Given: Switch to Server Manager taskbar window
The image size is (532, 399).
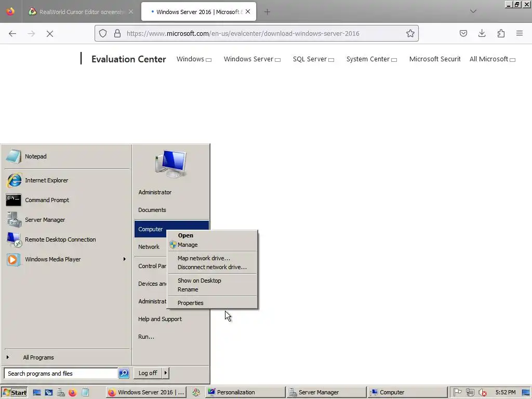Looking at the screenshot, I should click(x=326, y=392).
